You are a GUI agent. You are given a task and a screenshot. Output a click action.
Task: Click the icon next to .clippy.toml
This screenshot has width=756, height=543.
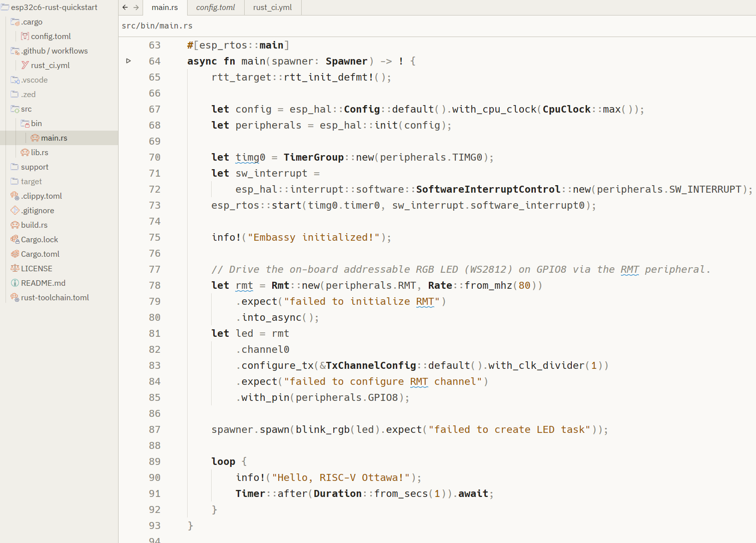tap(15, 196)
